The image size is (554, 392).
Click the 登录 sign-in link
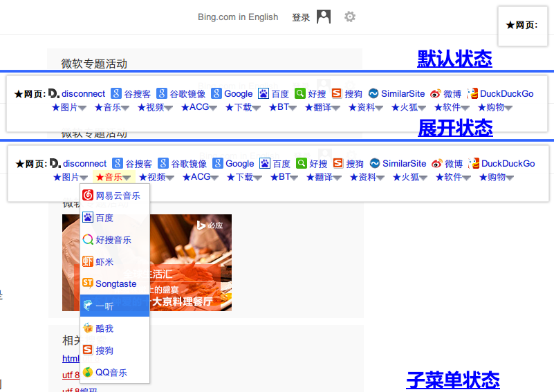(x=301, y=17)
